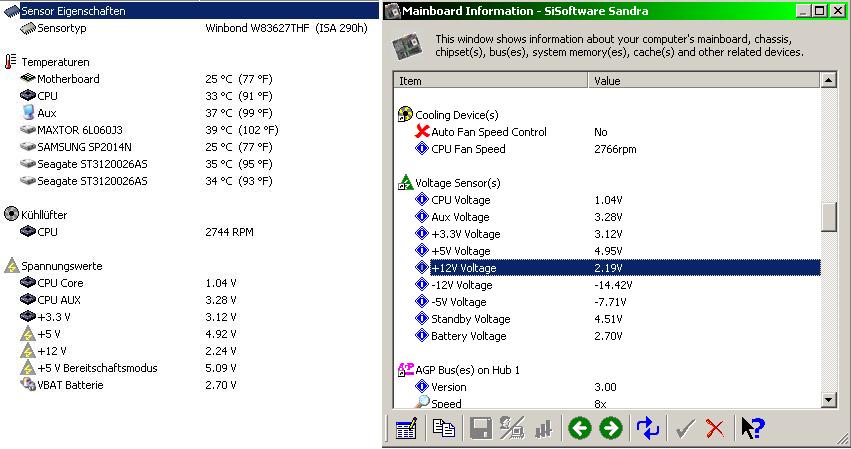This screenshot has height=449, width=851.
Task: Select the VBAT Batterie voltage entry
Action: tap(70, 385)
